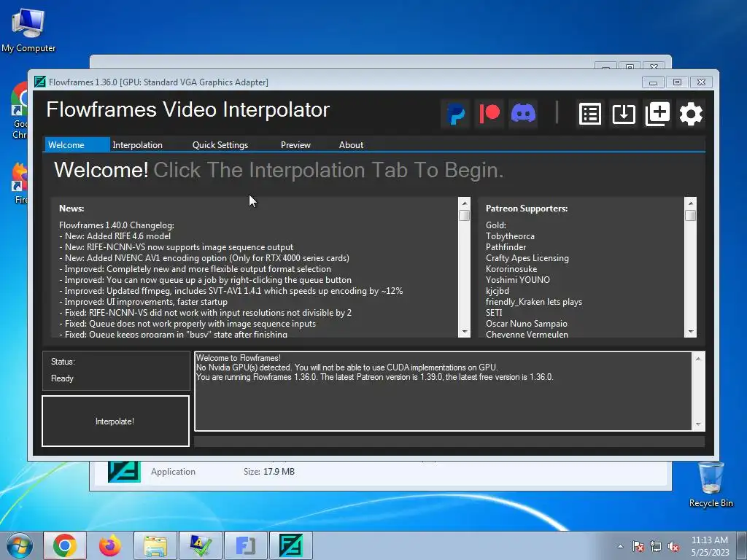This screenshot has width=747, height=560.
Task: Click the Flowframes title bar logo icon
Action: [x=40, y=82]
